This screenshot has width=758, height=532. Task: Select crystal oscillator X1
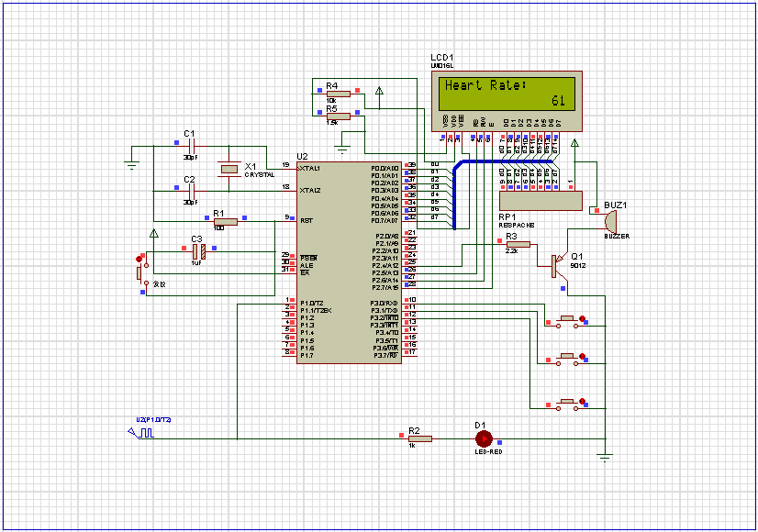[x=229, y=169]
